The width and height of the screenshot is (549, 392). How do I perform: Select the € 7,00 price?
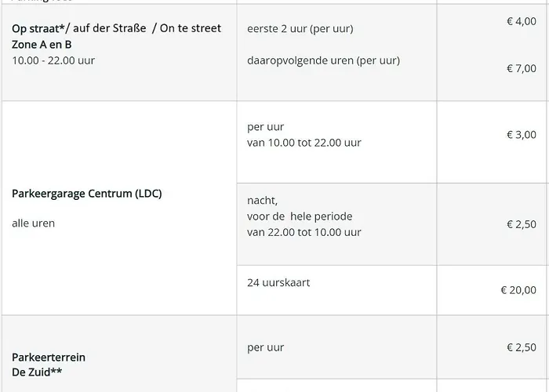click(x=521, y=68)
